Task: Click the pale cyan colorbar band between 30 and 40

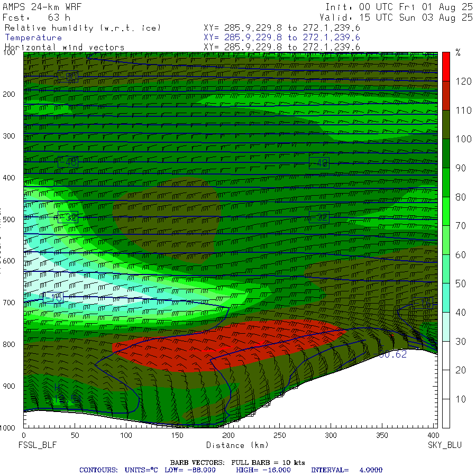Action: (x=446, y=327)
